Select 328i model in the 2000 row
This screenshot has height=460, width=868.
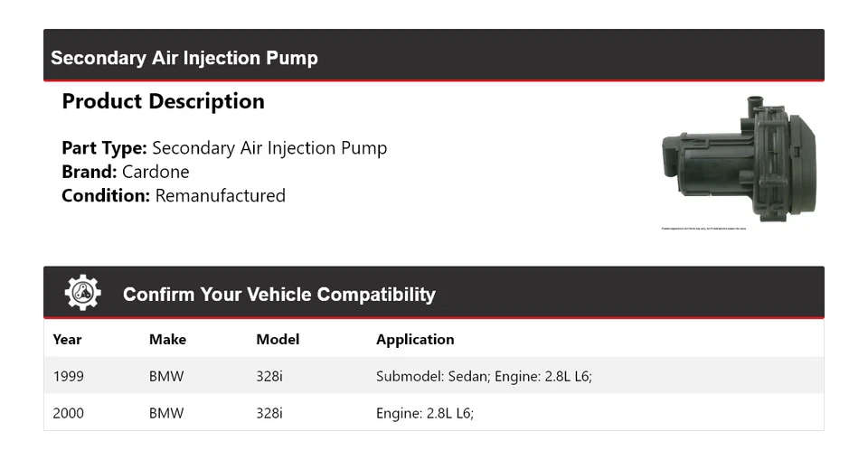coord(269,413)
